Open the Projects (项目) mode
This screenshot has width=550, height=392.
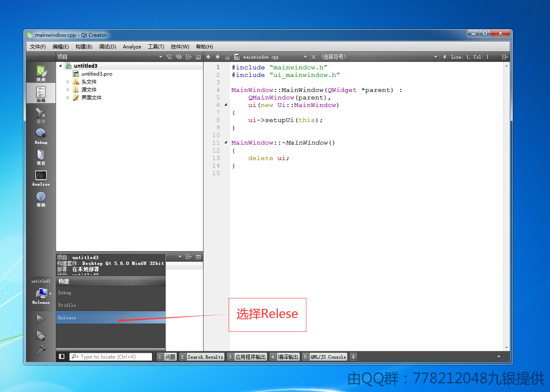(x=41, y=156)
